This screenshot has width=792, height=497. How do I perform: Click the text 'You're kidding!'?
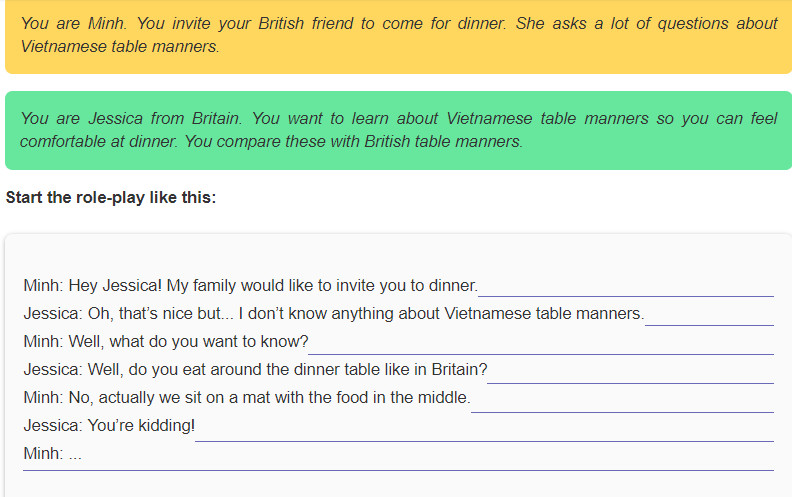click(x=141, y=426)
